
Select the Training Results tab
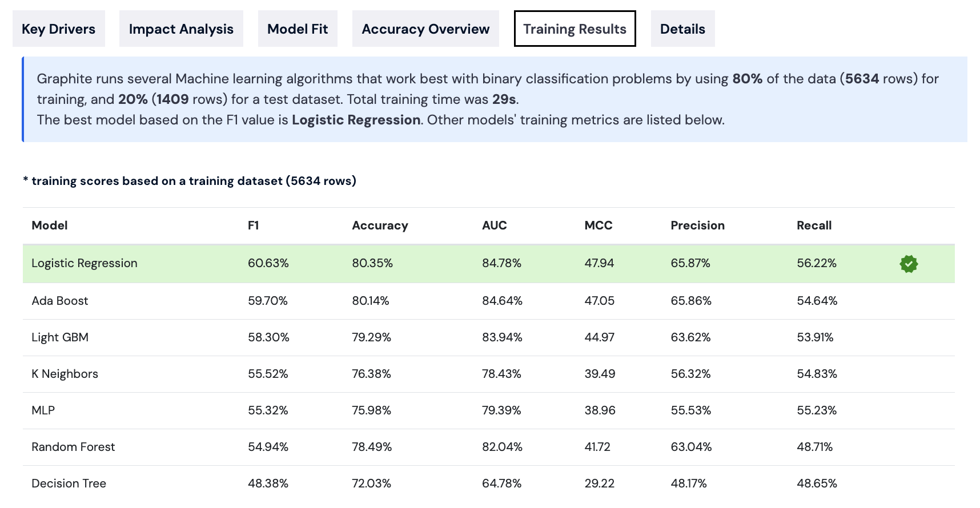coord(575,29)
